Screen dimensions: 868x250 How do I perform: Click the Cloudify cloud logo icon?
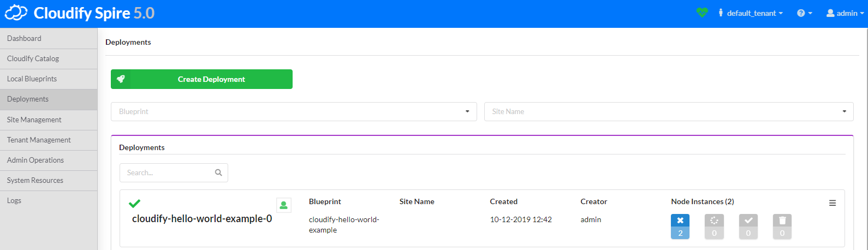(16, 13)
